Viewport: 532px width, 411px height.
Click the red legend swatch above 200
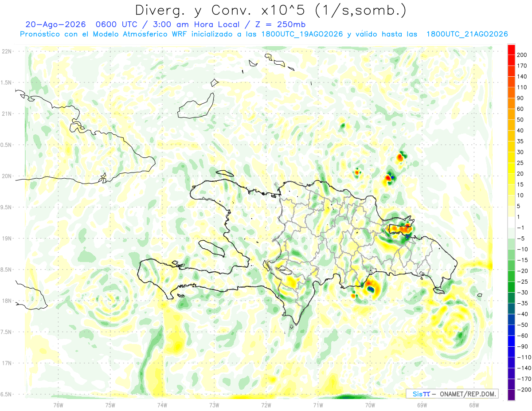pos(512,50)
